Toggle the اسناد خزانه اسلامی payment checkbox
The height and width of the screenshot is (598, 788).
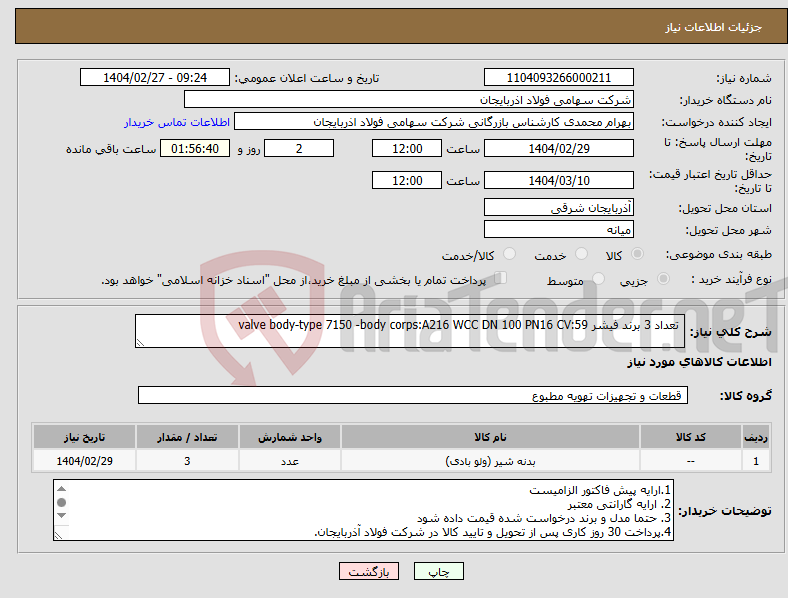pos(501,277)
